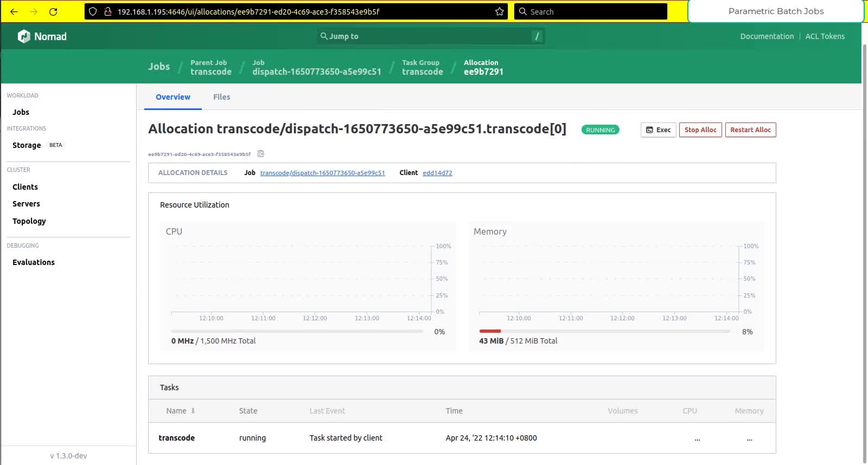Copy allocation ID with the clipboard icon
The width and height of the screenshot is (868, 465).
click(261, 154)
